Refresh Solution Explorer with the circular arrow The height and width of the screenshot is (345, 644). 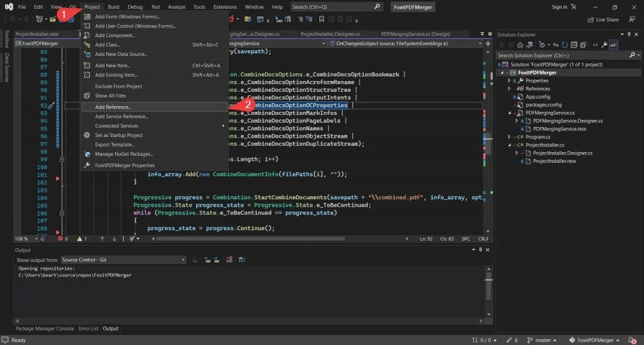[x=565, y=45]
